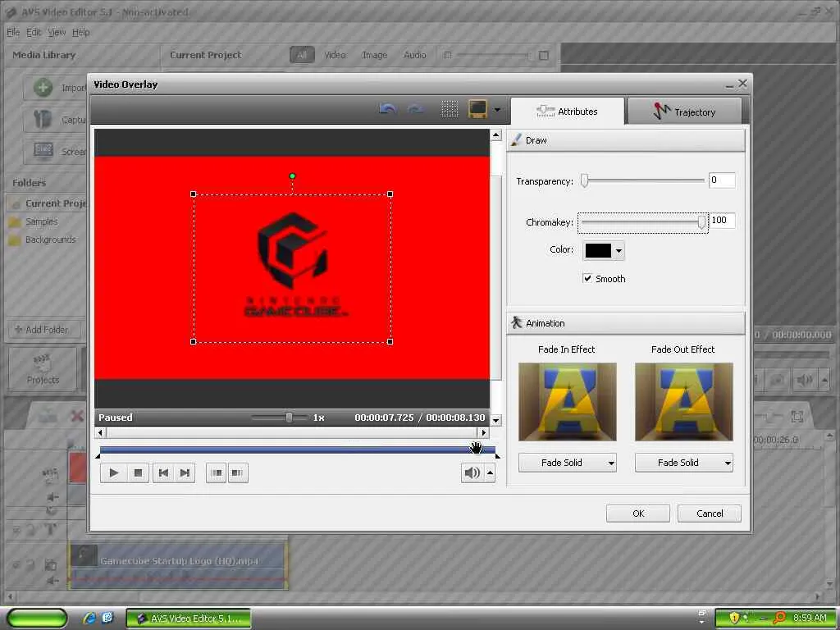Screen dimensions: 840x630
Task: Click the previous frame button
Action: click(163, 473)
